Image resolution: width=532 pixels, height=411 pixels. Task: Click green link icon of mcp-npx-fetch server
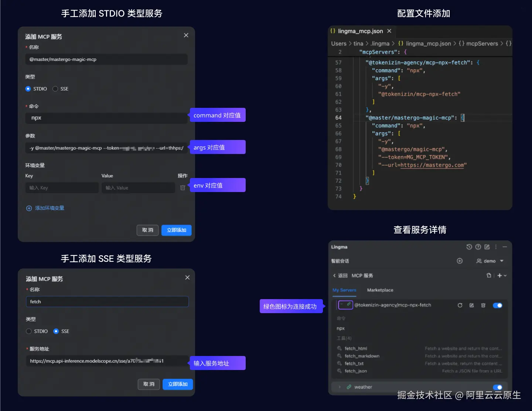pyautogui.click(x=348, y=304)
